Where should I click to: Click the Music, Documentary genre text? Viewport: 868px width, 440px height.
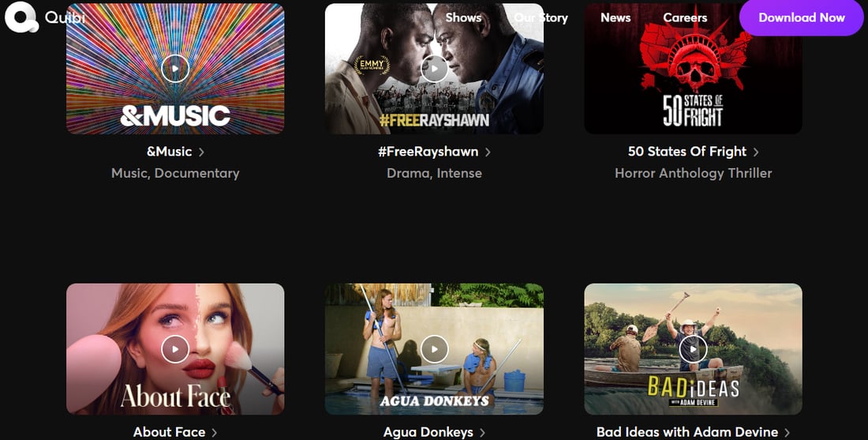(x=175, y=174)
